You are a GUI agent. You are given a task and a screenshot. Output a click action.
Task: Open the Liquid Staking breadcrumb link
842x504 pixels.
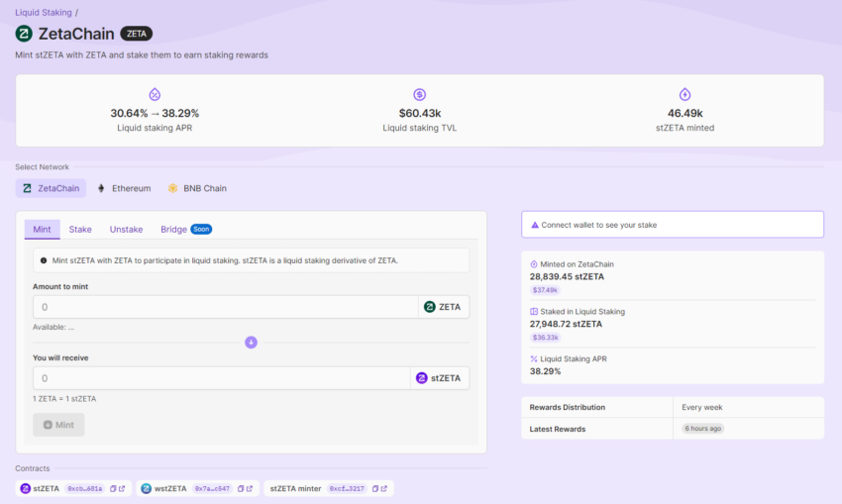44,12
